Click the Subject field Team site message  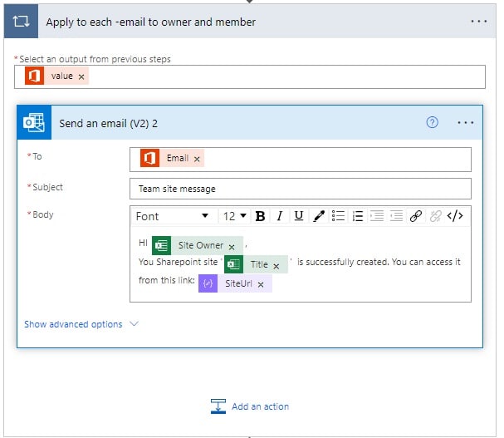[x=301, y=189]
